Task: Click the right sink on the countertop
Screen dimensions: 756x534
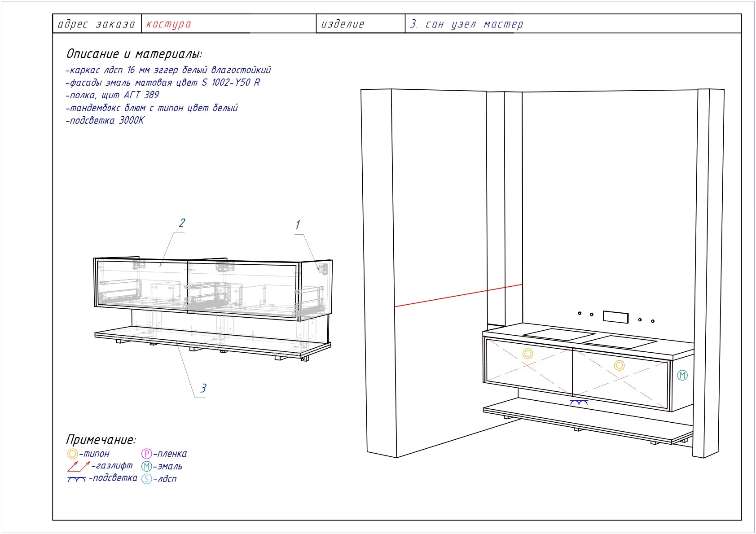Action: tap(620, 342)
